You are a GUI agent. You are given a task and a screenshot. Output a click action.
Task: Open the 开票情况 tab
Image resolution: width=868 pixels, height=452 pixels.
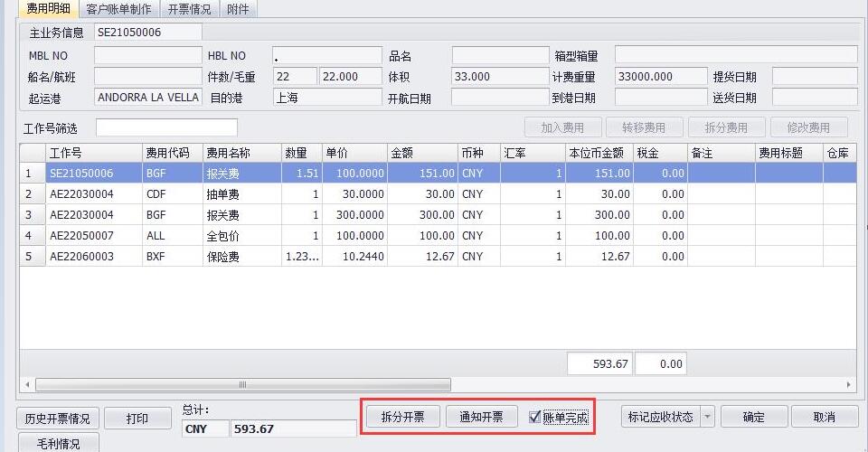coord(189,9)
